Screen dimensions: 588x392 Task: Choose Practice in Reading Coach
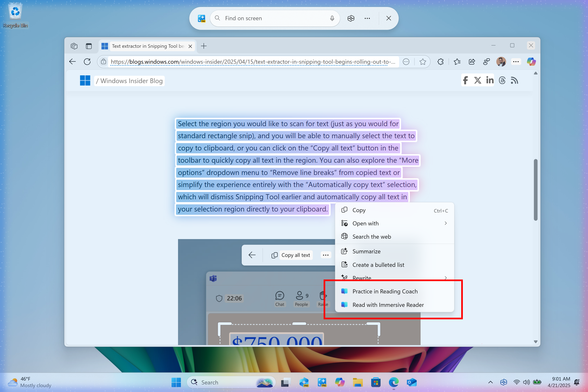click(385, 291)
